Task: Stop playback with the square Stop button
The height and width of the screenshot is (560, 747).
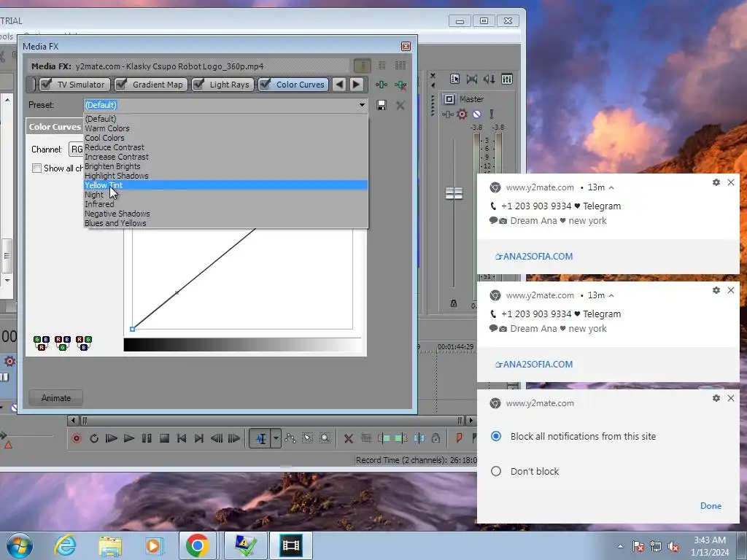Action: click(164, 438)
